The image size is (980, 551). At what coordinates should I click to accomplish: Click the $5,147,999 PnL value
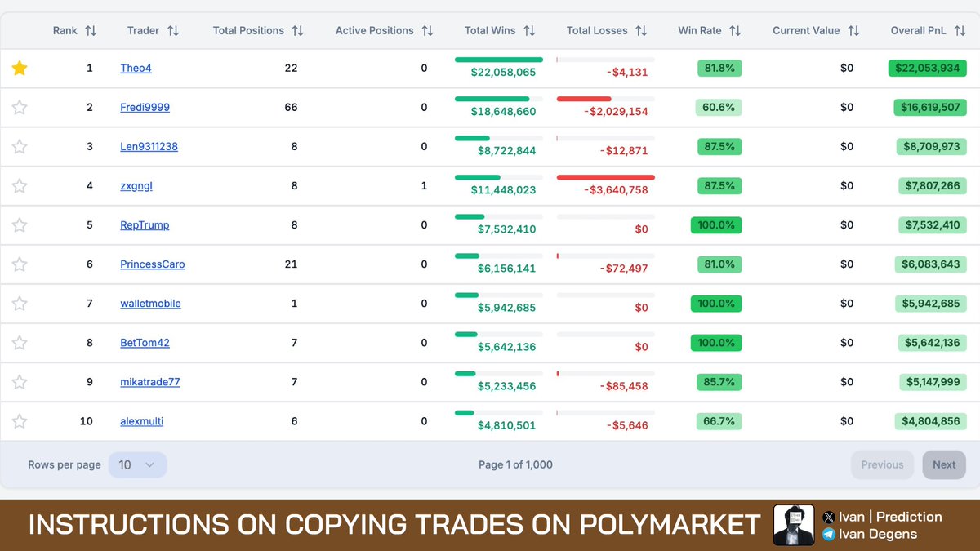pyautogui.click(x=932, y=382)
